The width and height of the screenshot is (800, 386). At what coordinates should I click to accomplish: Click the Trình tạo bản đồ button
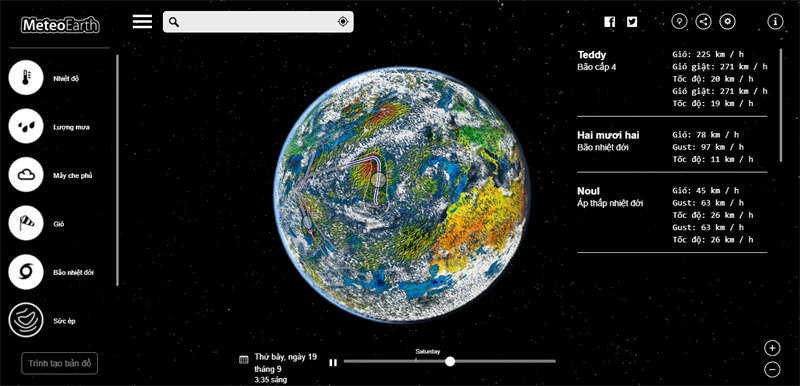[60, 364]
